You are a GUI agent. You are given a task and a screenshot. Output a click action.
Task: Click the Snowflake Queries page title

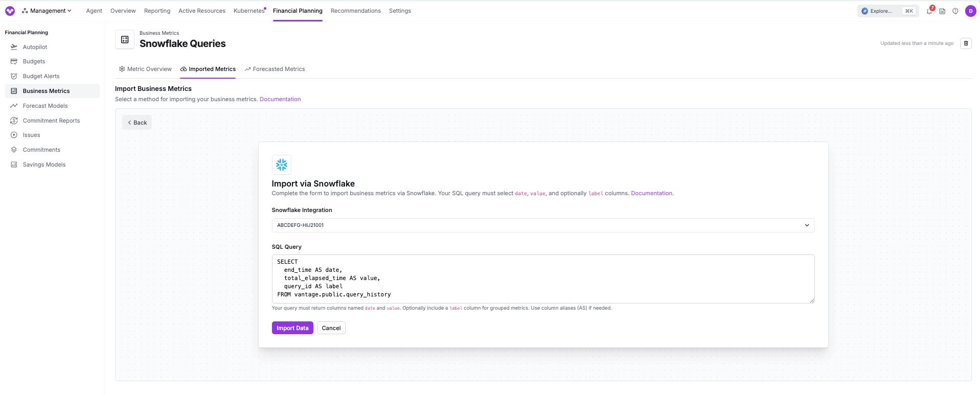click(x=183, y=44)
